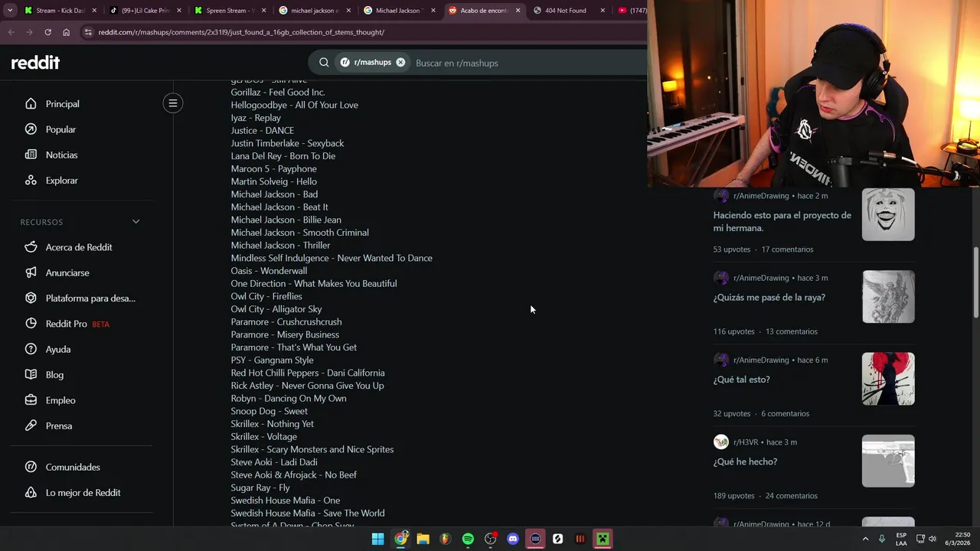Switch to the first michael jackson Google tab
The width and height of the screenshot is (980, 551).
(315, 11)
